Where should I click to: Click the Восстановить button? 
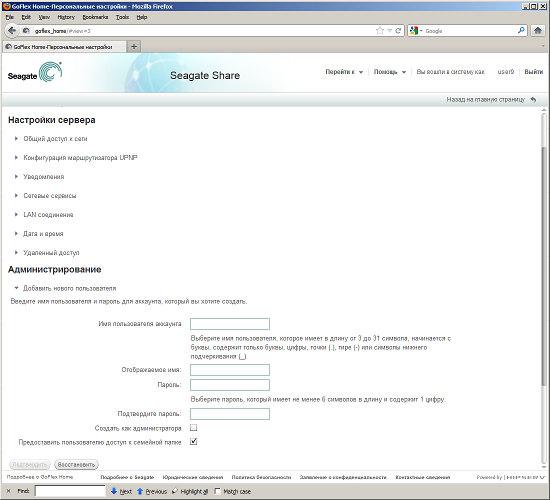(76, 465)
